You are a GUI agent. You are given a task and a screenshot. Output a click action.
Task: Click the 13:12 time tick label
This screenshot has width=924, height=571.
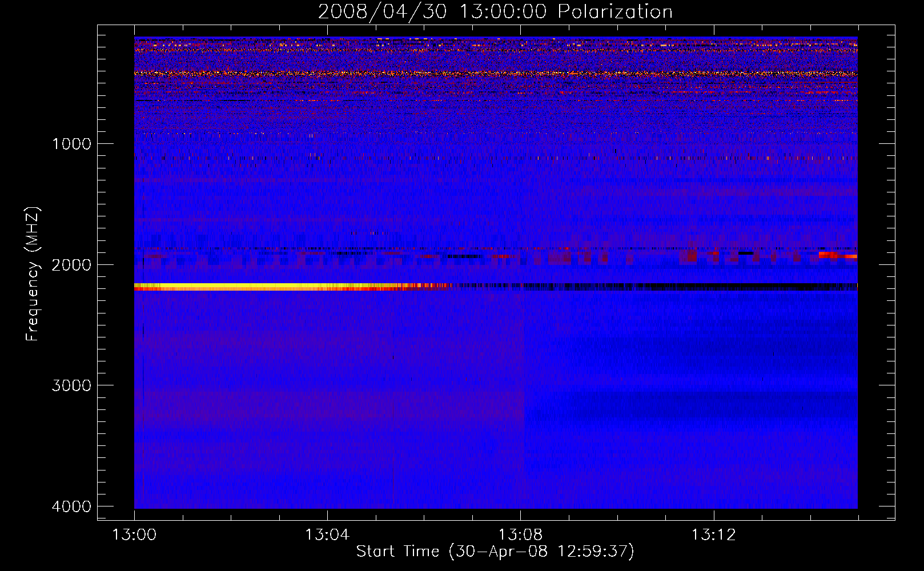713,535
